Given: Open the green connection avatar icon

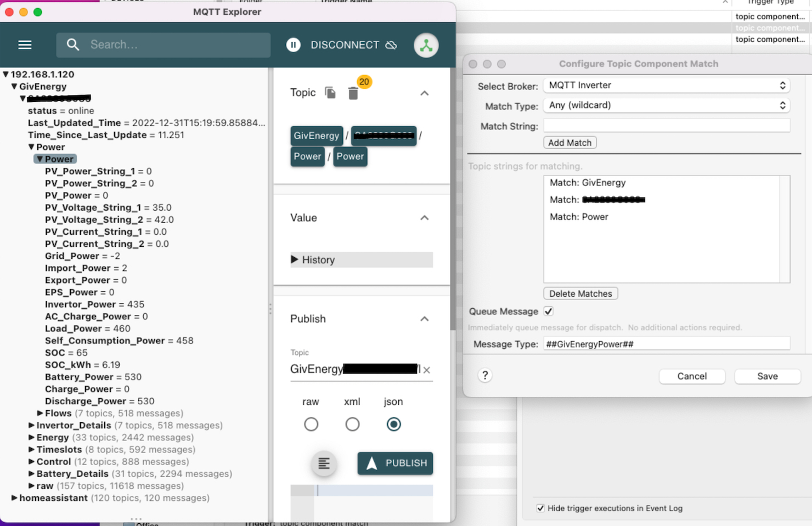Looking at the screenshot, I should pos(426,45).
